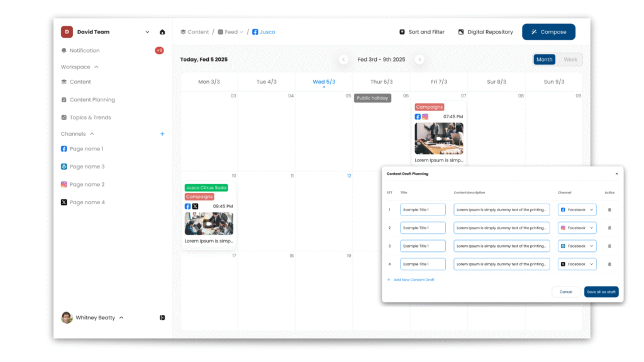Open the Instagram Page name 2 channel

point(87,185)
